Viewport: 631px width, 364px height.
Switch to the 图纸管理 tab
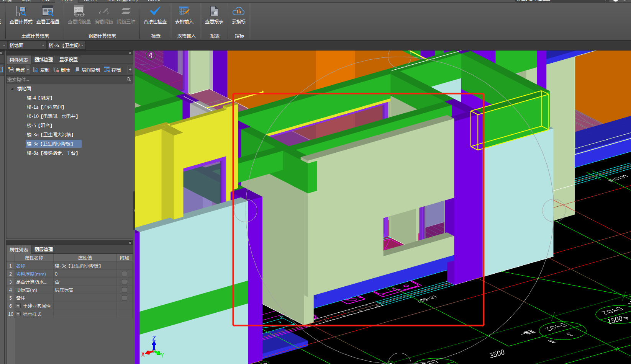(44, 60)
